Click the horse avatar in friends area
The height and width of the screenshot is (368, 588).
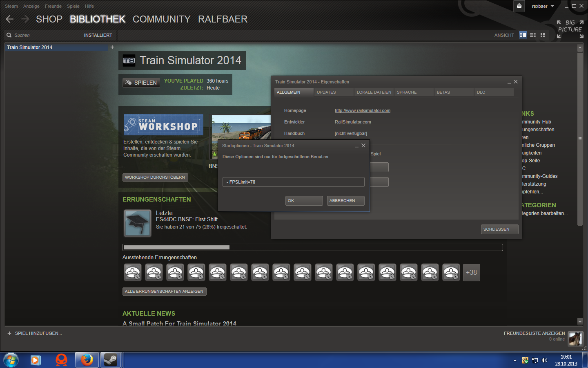coord(576,339)
